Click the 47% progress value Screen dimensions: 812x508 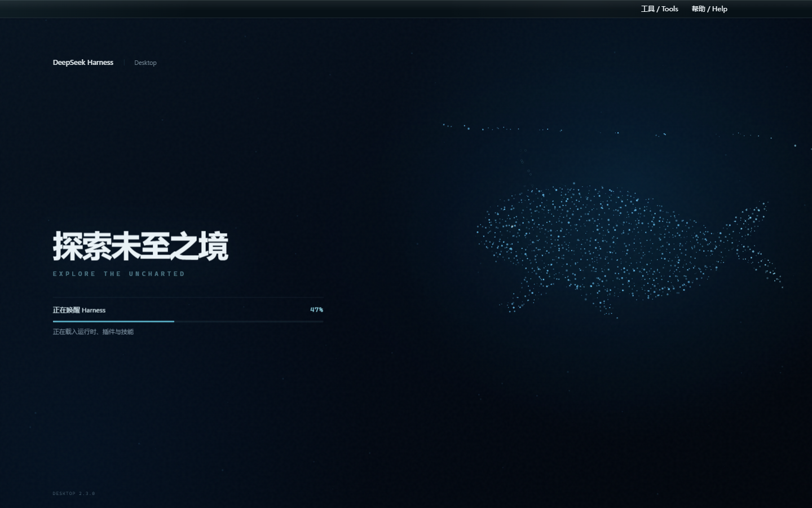tap(316, 309)
